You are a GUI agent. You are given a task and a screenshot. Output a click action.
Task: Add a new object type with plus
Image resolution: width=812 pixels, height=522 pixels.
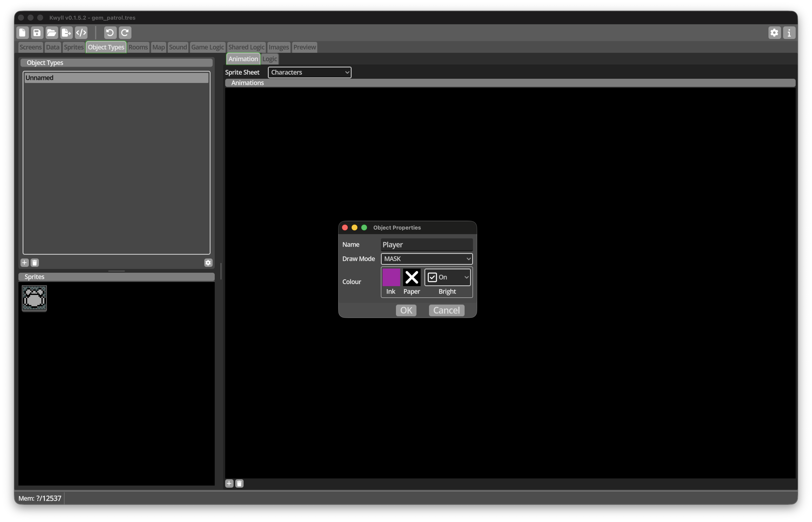pyautogui.click(x=24, y=263)
